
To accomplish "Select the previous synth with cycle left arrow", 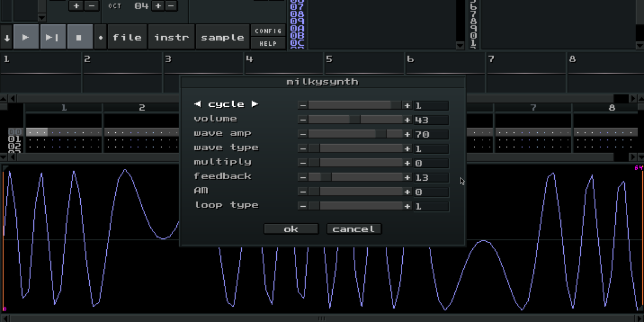I will coord(198,104).
